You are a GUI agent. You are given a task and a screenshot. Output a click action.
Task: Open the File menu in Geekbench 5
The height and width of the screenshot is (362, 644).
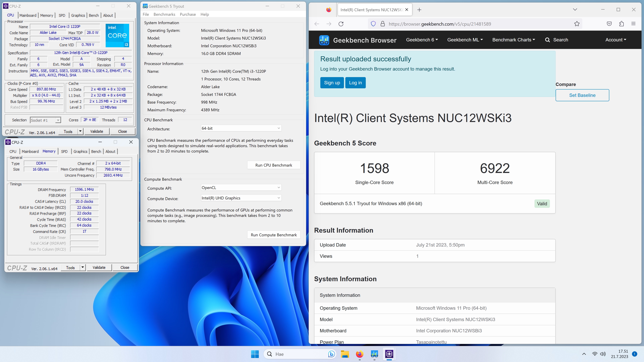click(146, 14)
